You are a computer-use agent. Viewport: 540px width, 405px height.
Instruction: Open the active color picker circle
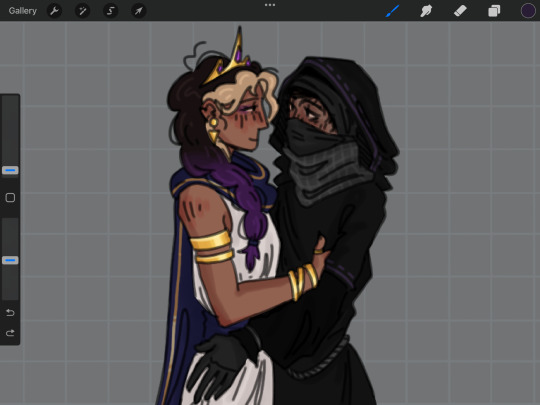coord(528,11)
